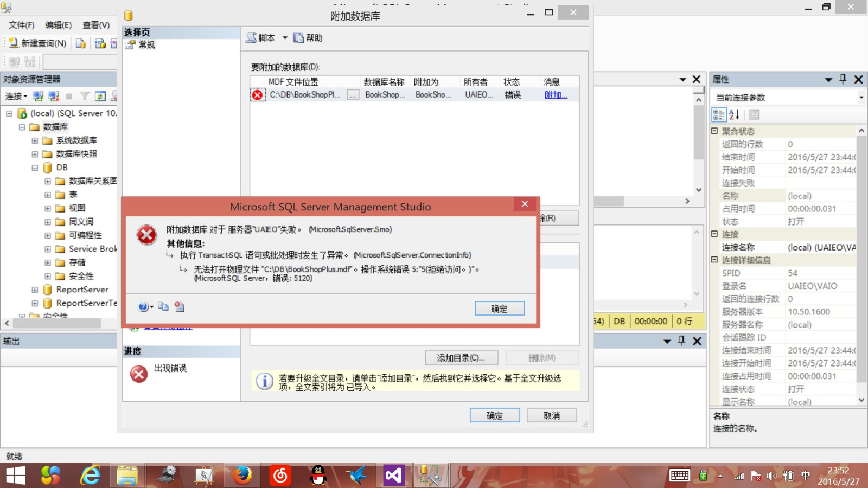
Task: Open the Output panel window position dropdown arrow
Action: [667, 341]
